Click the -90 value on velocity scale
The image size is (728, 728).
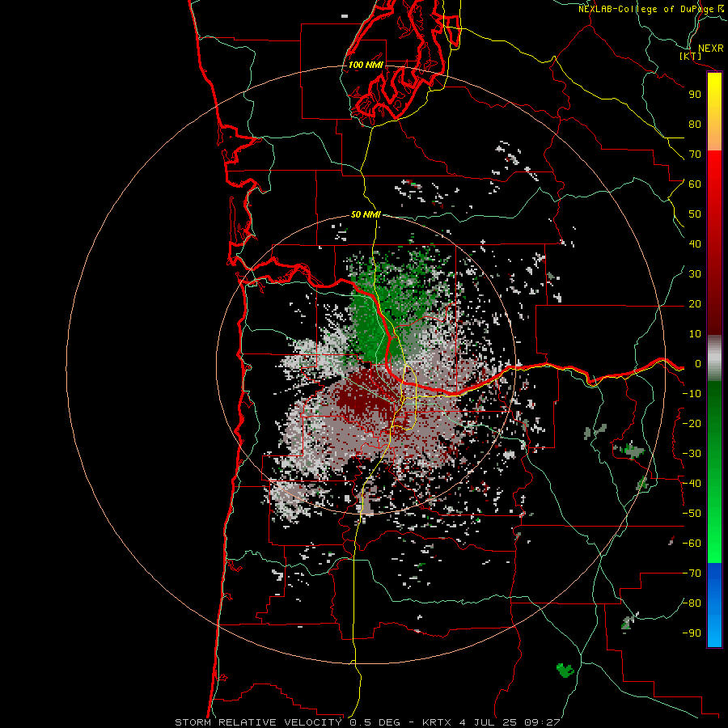click(x=692, y=633)
